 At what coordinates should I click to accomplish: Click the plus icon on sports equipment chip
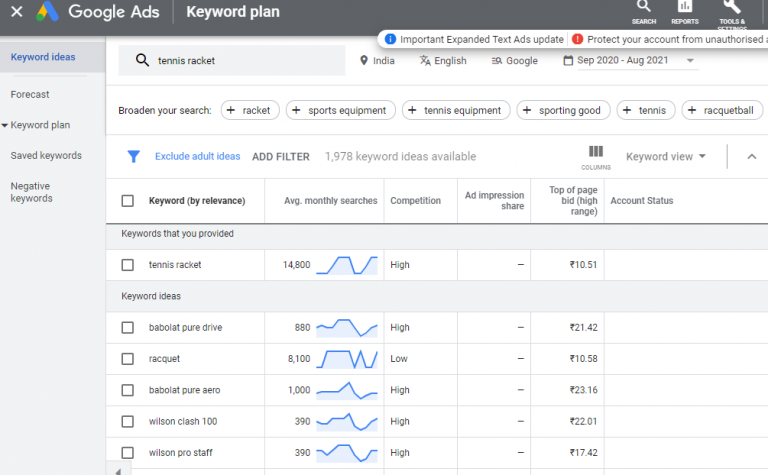tap(296, 110)
